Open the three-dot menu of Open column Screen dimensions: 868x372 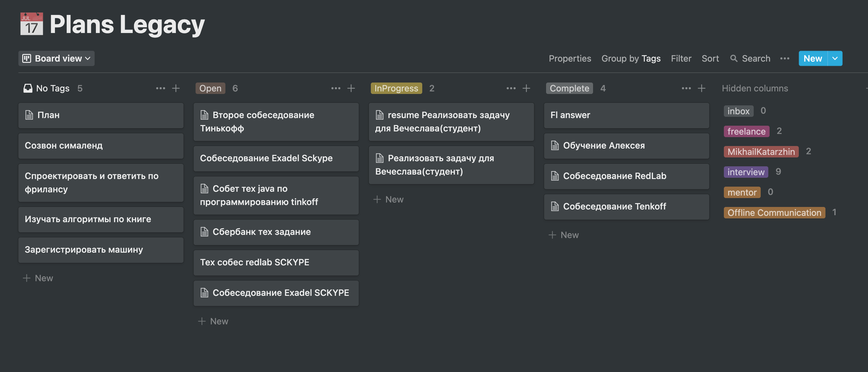336,88
